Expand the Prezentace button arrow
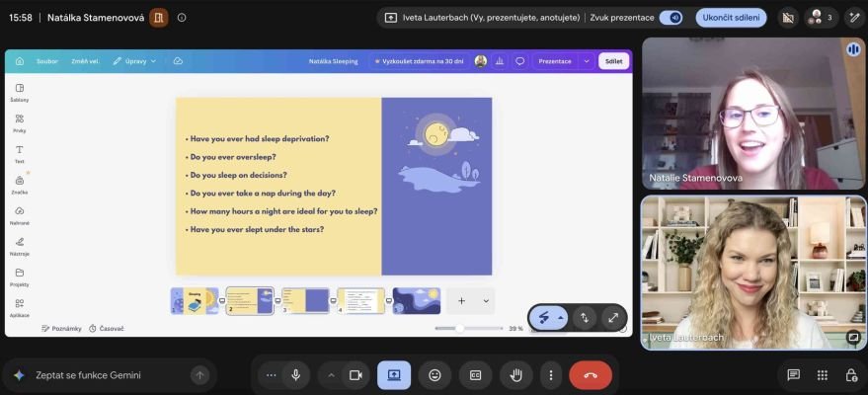The height and width of the screenshot is (395, 868). coord(587,61)
